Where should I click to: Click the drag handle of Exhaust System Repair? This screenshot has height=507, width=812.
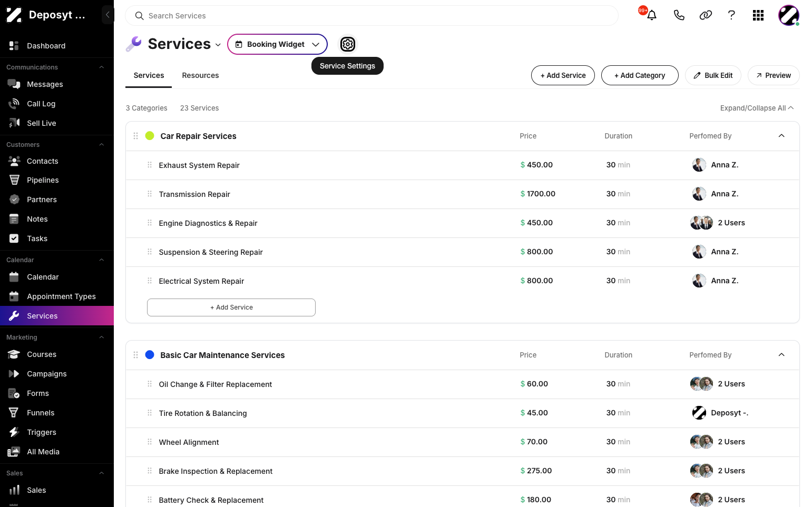150,165
